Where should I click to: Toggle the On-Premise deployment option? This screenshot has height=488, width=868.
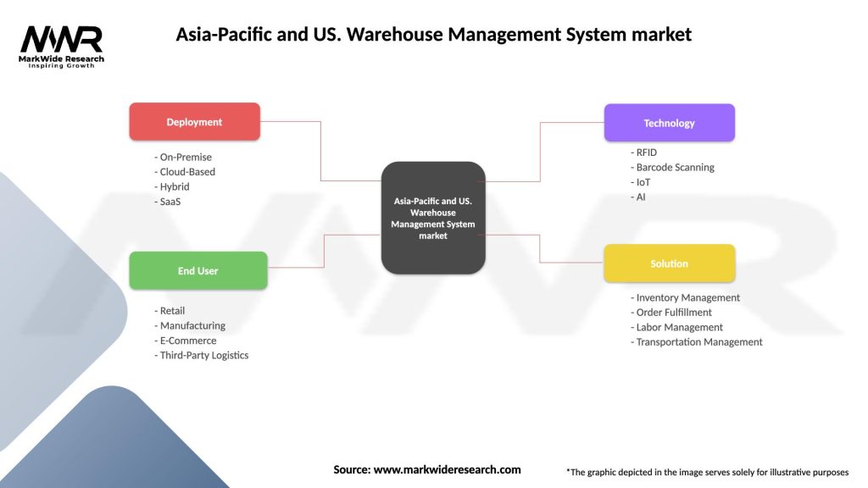coord(182,157)
